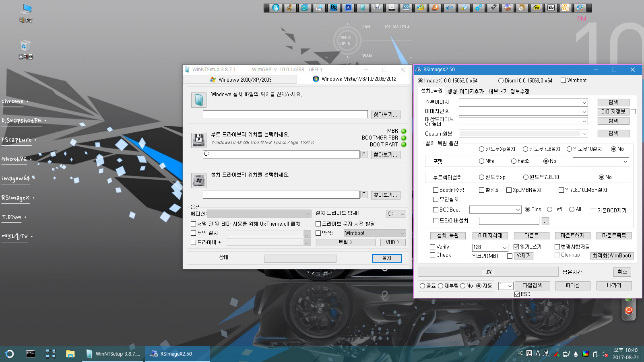This screenshot has width=644, height=362.
Task: Open the blue A icon in top dock
Action: pyautogui.click(x=348, y=8)
